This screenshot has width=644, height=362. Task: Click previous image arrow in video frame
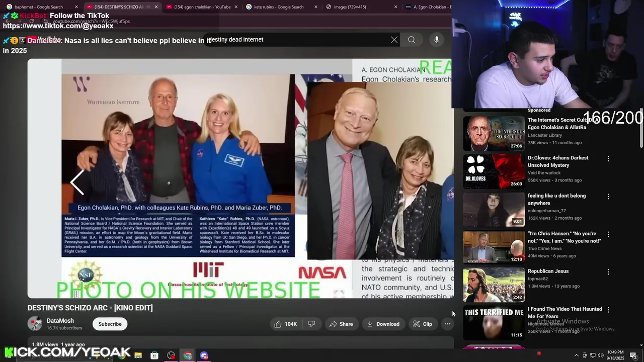click(77, 182)
